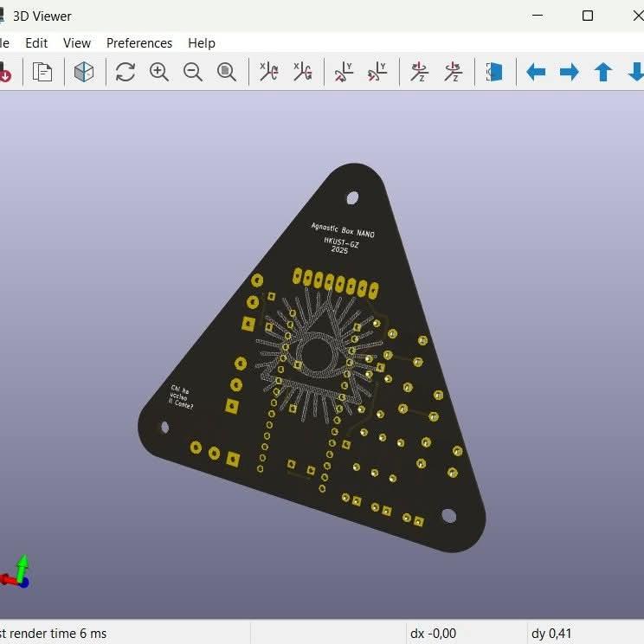Reload the board with refresh icon

coord(126,72)
